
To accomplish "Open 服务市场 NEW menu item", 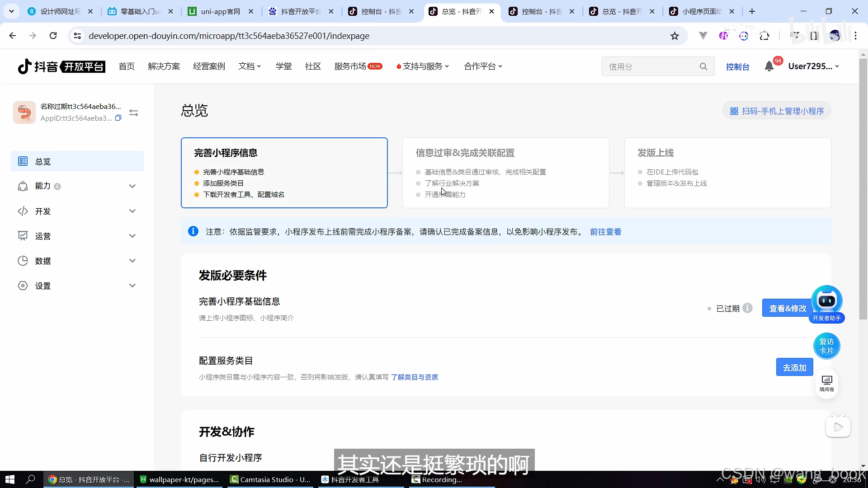I will [358, 66].
